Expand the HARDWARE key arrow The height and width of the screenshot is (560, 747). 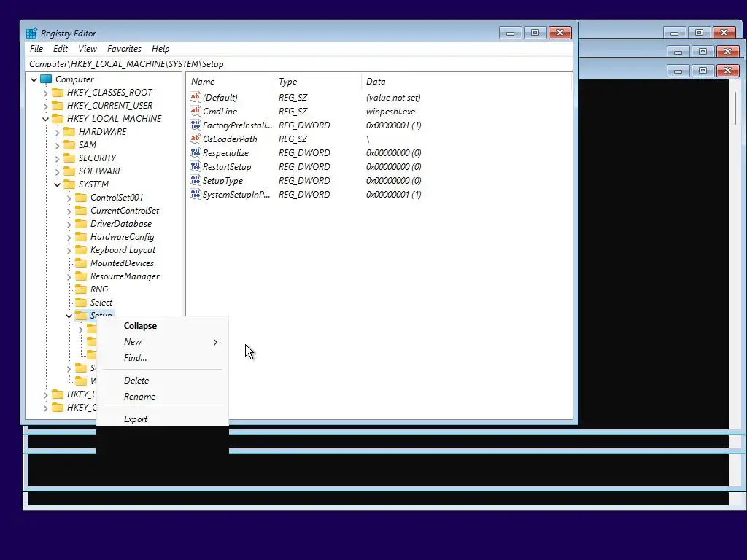pos(58,132)
